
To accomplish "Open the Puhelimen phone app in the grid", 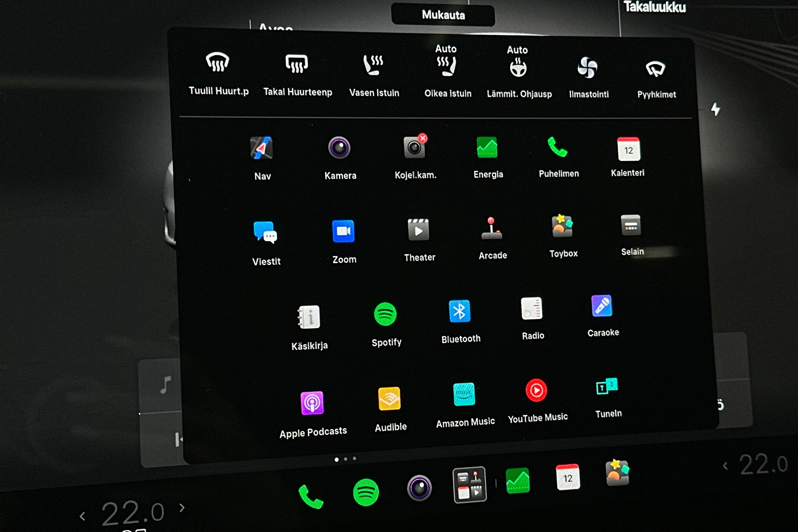I will pos(557,147).
